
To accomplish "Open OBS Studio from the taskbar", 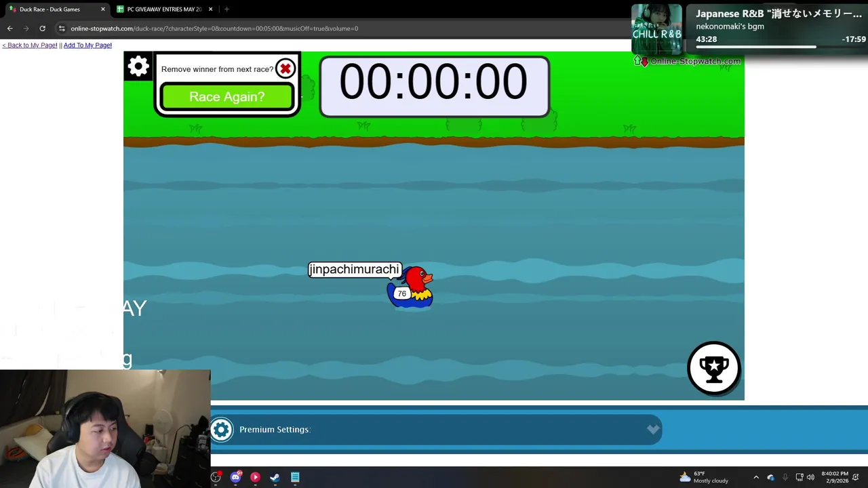I will pyautogui.click(x=216, y=477).
